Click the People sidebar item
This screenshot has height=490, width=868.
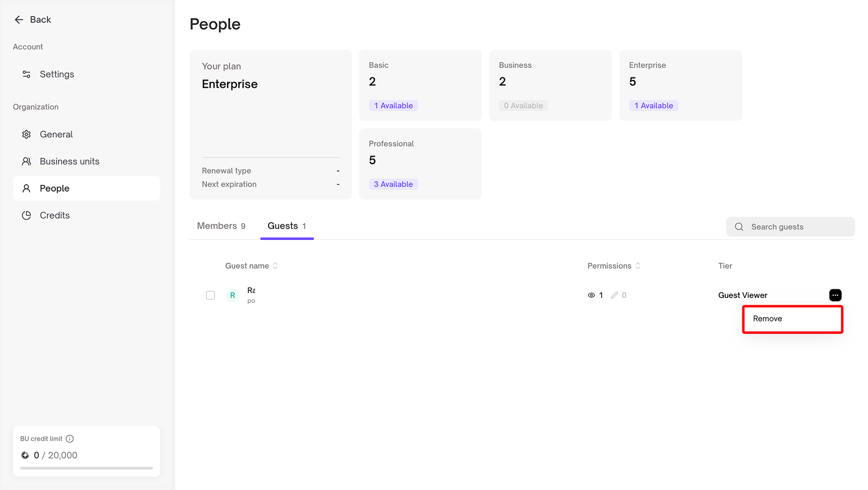(x=54, y=189)
